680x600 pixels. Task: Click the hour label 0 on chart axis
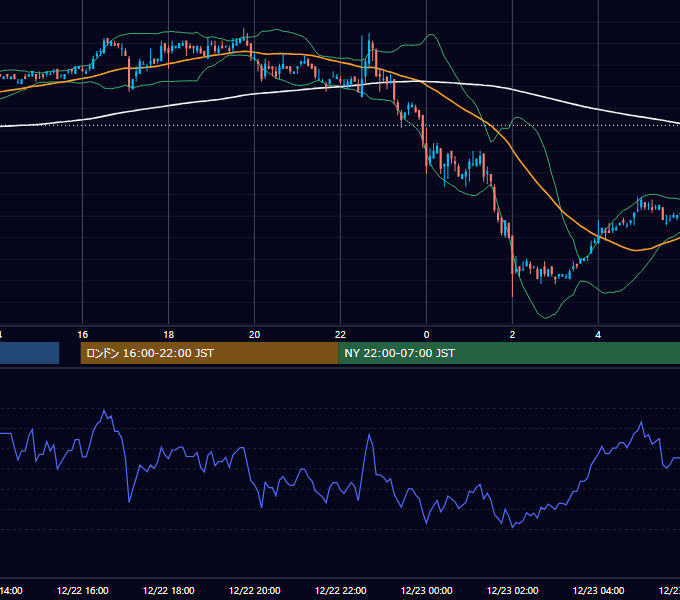(426, 335)
